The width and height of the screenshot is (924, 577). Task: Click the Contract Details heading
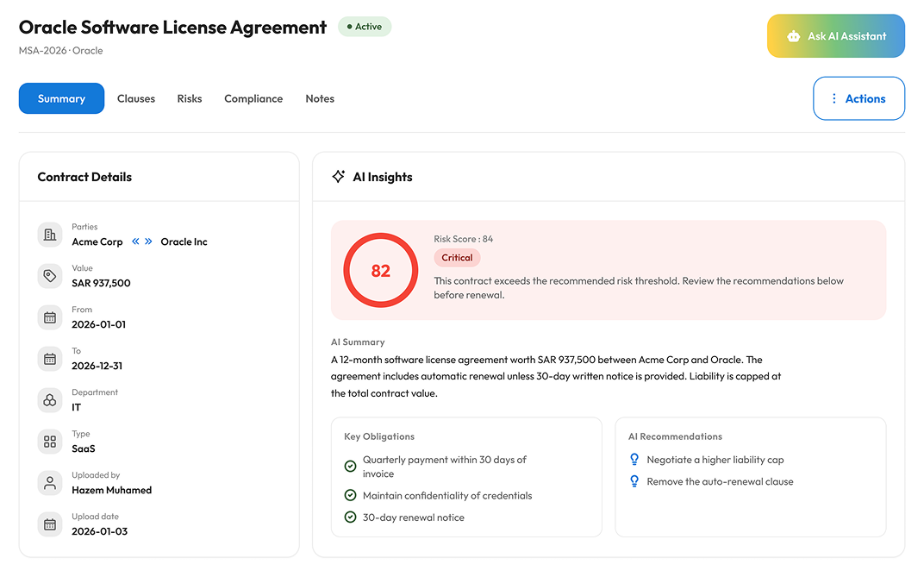84,177
